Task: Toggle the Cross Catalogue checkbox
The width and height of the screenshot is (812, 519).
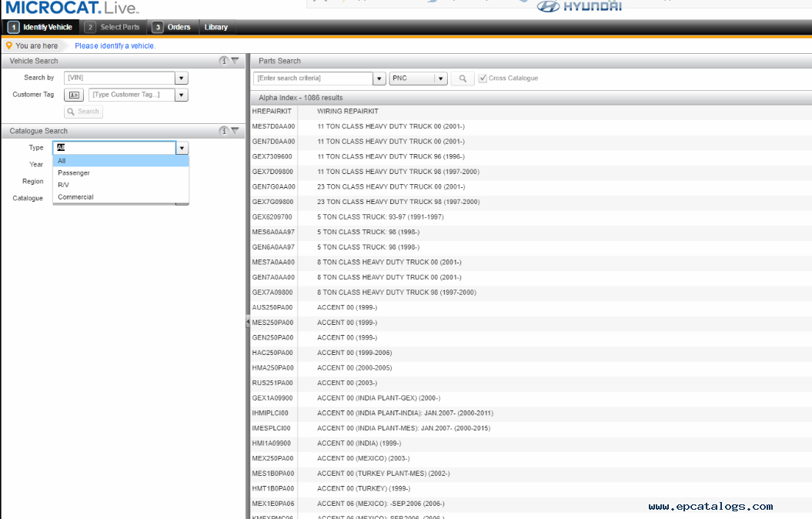Action: 483,79
